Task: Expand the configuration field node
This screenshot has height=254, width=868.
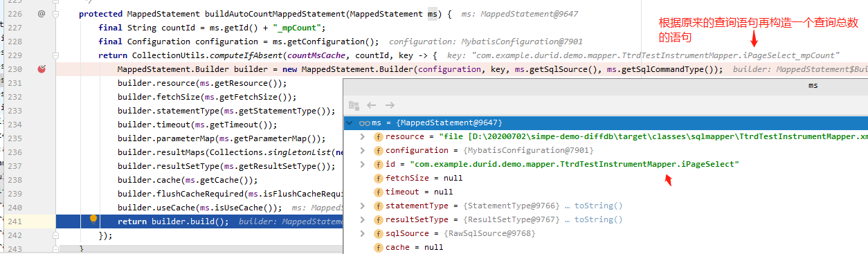Action: [363, 150]
